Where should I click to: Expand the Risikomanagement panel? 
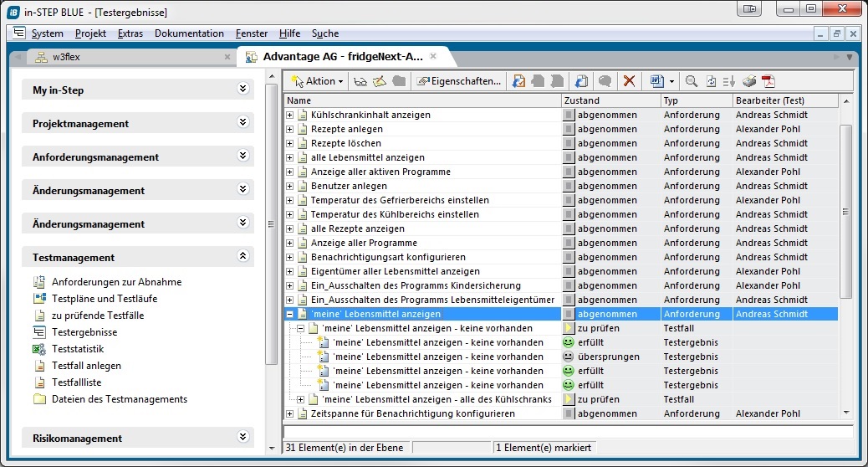[243, 437]
